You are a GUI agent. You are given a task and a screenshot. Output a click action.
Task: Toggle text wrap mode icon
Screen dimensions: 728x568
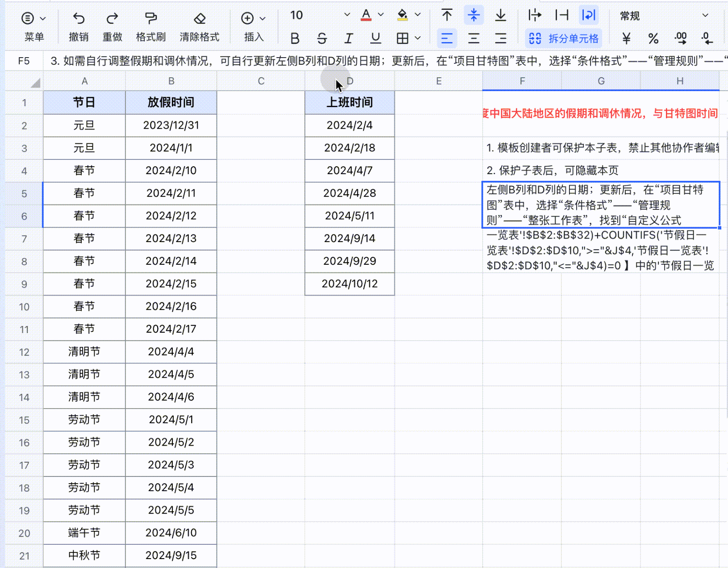click(x=589, y=15)
